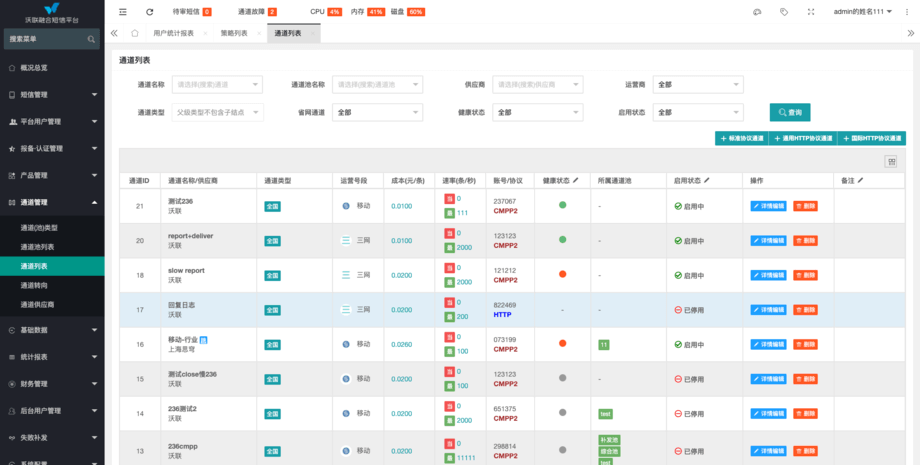Open the table column settings icon
920x465 pixels.
(x=891, y=162)
